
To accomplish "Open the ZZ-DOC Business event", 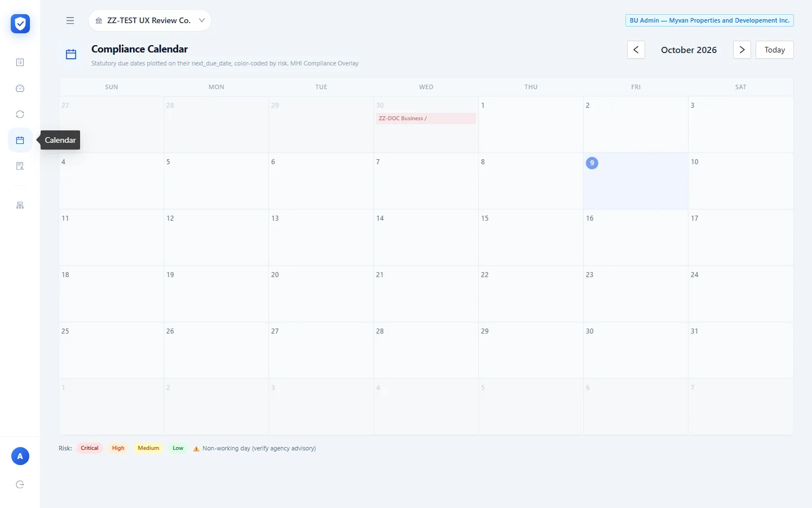I will point(426,119).
